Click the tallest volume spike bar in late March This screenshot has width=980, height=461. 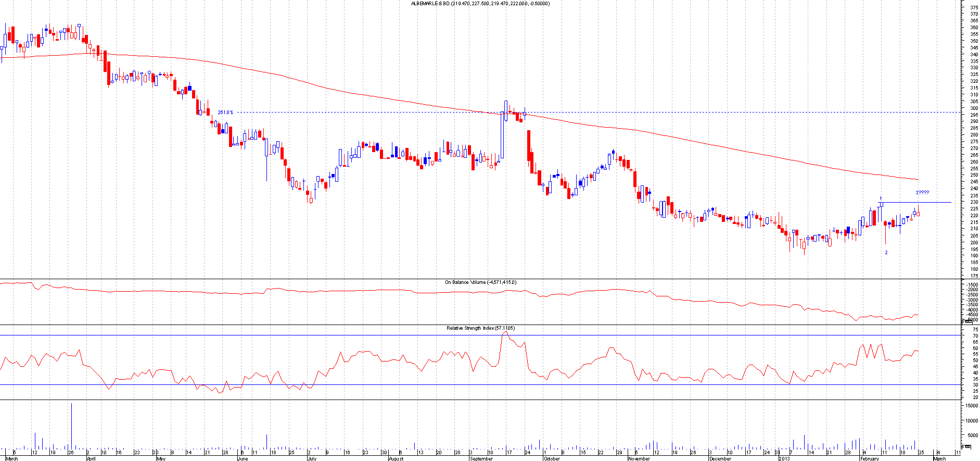click(x=71, y=425)
